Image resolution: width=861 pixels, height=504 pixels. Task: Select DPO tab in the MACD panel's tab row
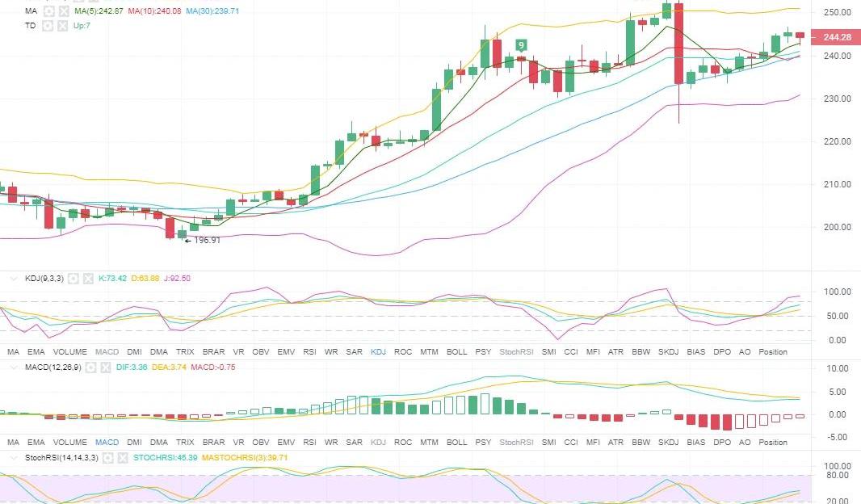[x=722, y=443]
